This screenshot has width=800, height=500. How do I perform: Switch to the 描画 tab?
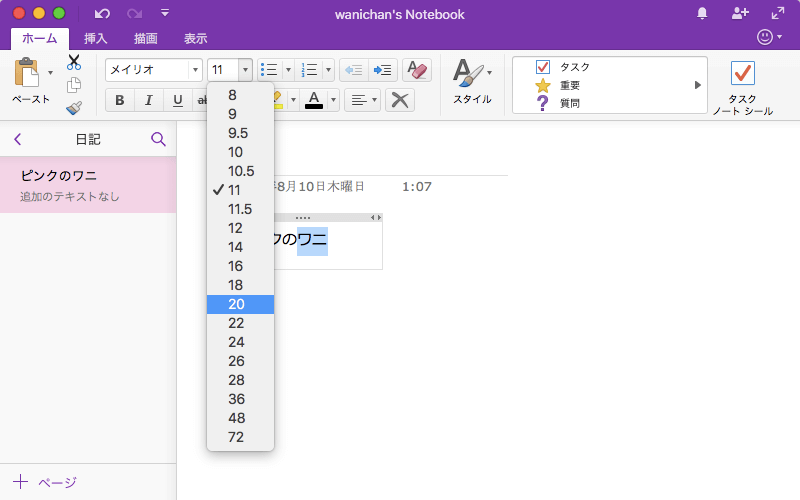(145, 38)
